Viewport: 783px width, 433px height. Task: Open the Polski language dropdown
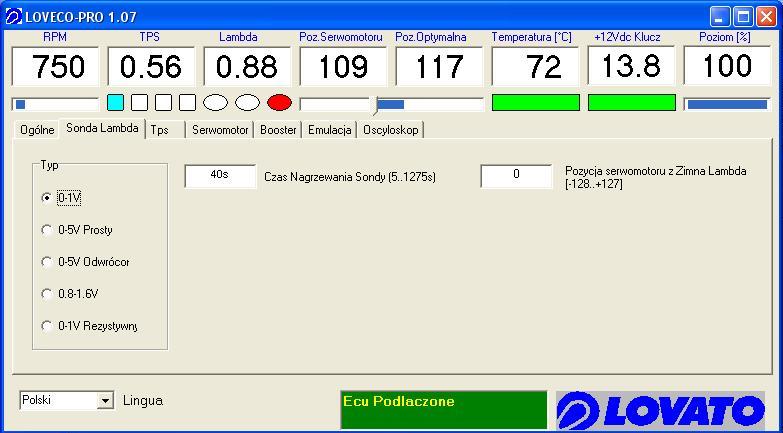pyautogui.click(x=105, y=401)
